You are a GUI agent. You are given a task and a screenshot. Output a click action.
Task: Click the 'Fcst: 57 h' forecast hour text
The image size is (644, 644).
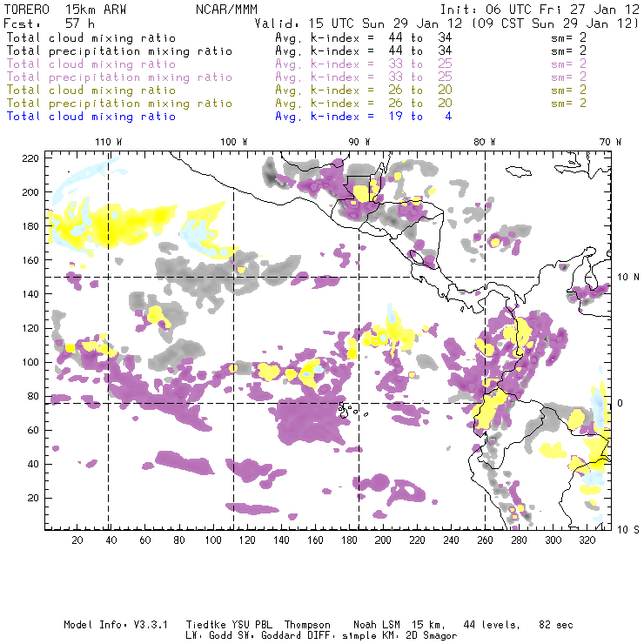pyautogui.click(x=50, y=23)
